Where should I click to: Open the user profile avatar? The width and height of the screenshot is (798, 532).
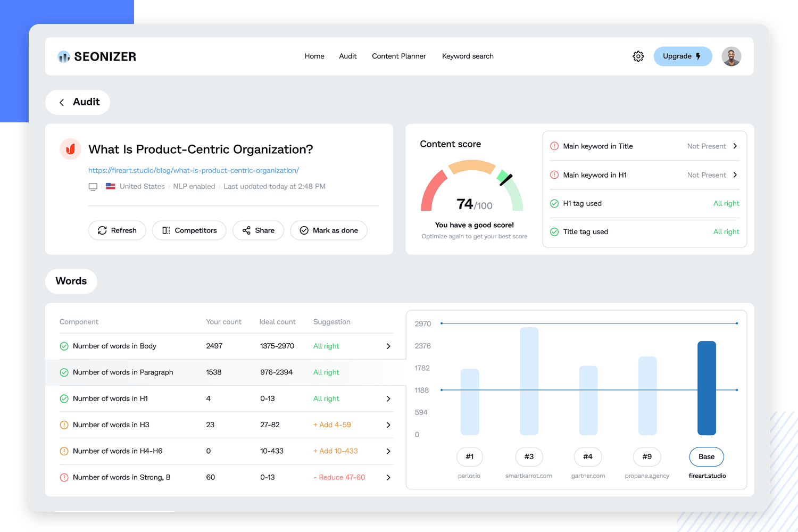click(731, 56)
